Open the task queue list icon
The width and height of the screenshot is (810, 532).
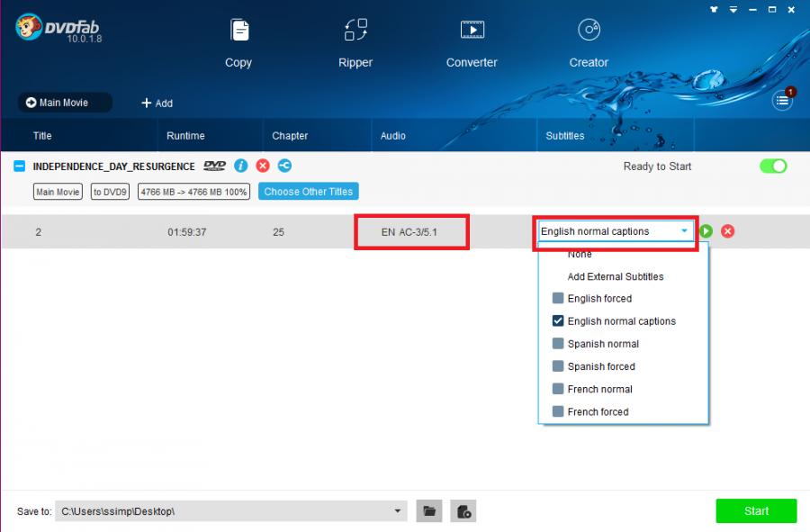pos(782,100)
